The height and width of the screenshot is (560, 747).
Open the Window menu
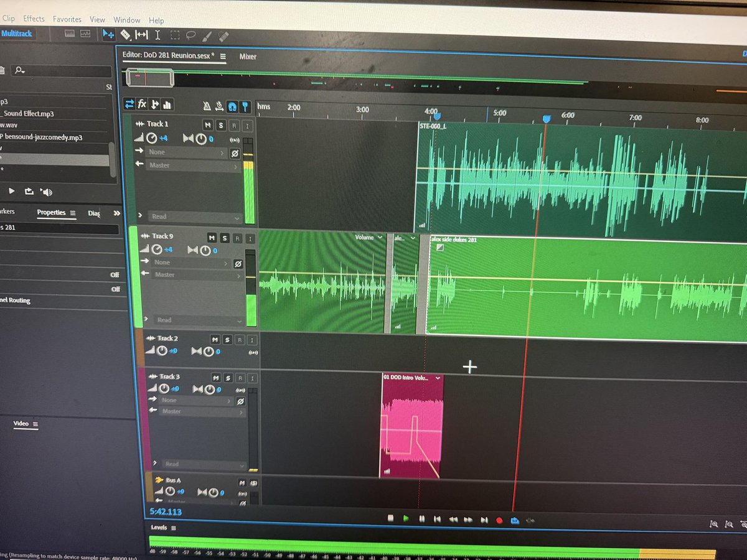pyautogui.click(x=126, y=20)
